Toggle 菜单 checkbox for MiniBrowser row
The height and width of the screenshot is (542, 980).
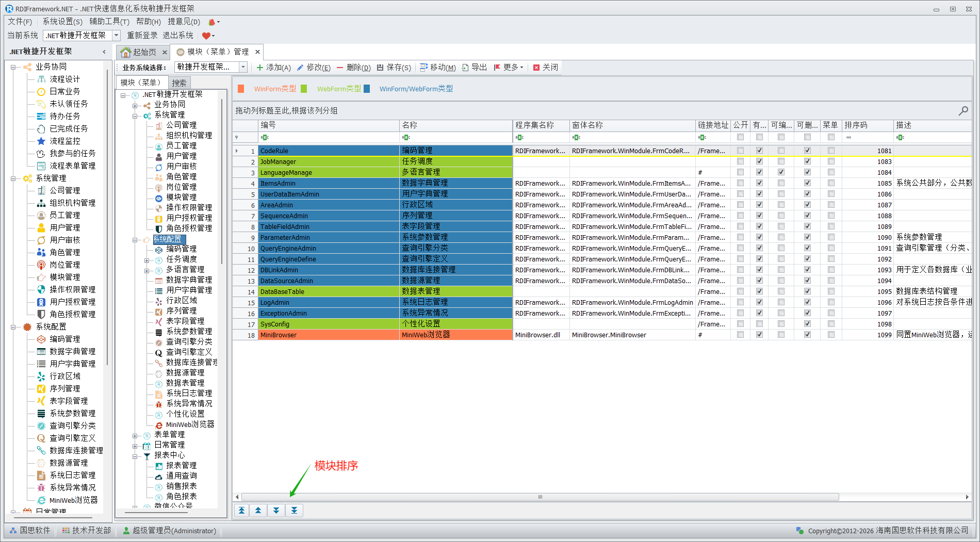click(831, 335)
